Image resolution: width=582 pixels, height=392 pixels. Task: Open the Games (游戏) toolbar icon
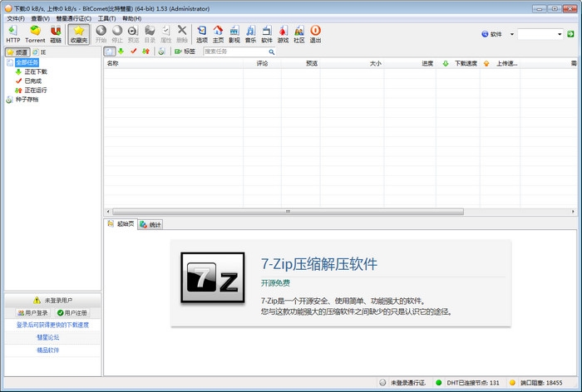[x=283, y=34]
